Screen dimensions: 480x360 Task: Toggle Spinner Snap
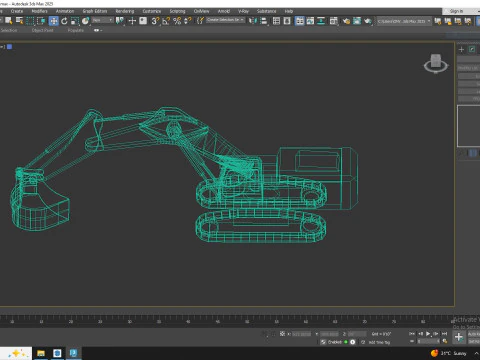pos(188,21)
